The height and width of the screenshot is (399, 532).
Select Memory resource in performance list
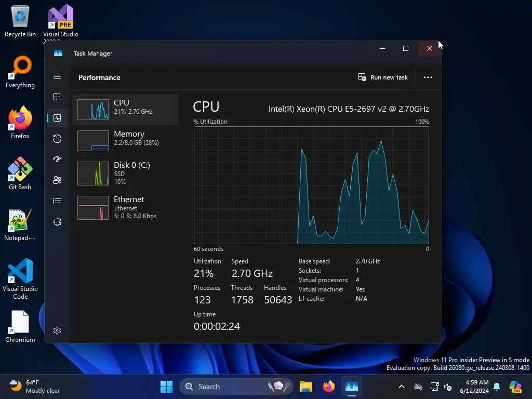(x=125, y=140)
